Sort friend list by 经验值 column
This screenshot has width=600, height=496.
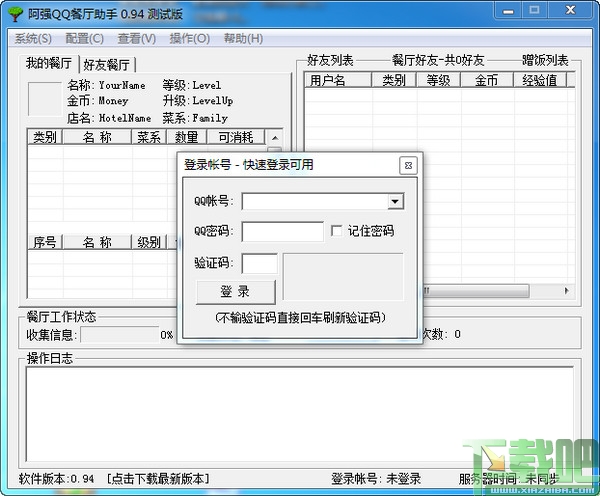tap(540, 80)
